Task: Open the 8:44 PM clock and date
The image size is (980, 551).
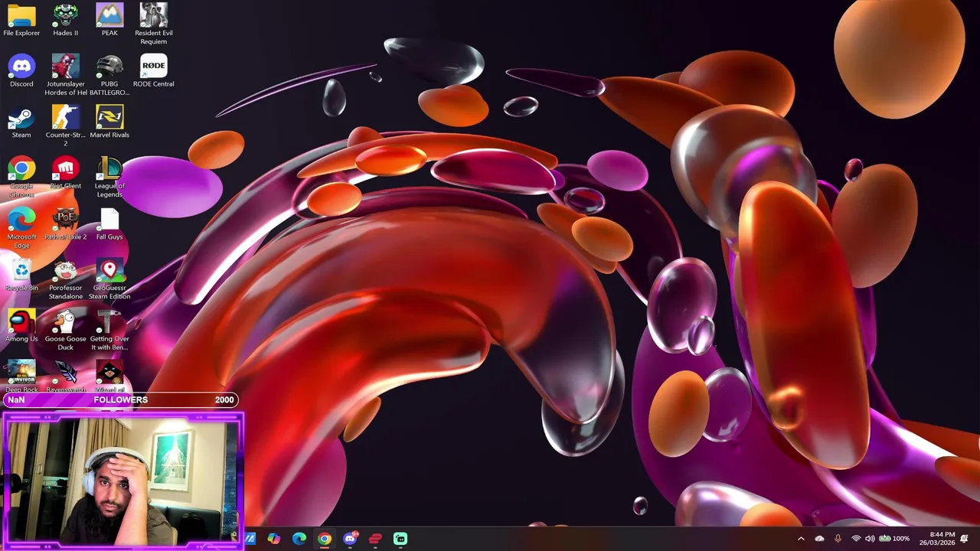Action: click(x=937, y=539)
